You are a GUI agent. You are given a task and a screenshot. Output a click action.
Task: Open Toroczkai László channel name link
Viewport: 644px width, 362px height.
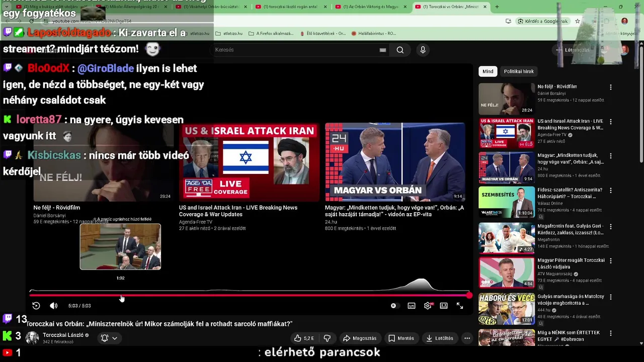(x=63, y=335)
